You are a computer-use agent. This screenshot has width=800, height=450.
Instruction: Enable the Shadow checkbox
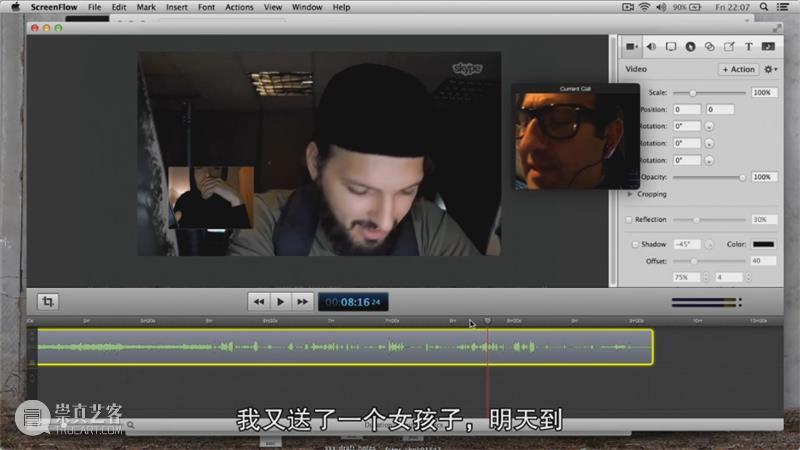pos(635,244)
